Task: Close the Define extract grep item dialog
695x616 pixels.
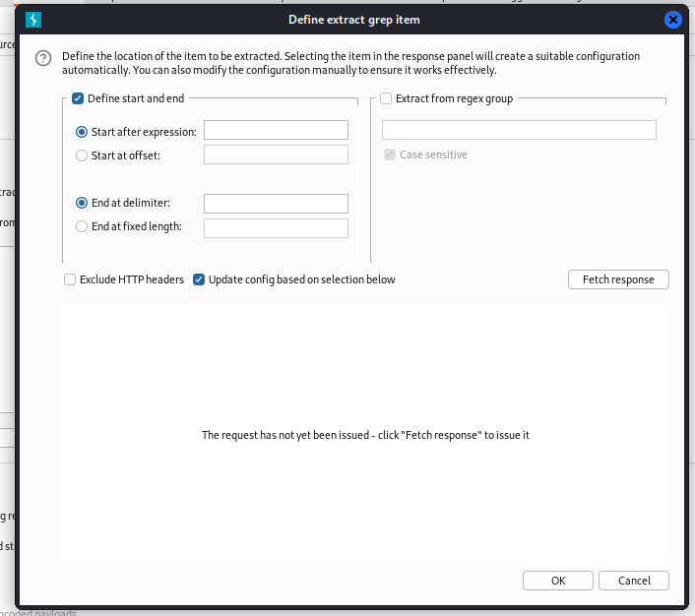Action: 673,19
